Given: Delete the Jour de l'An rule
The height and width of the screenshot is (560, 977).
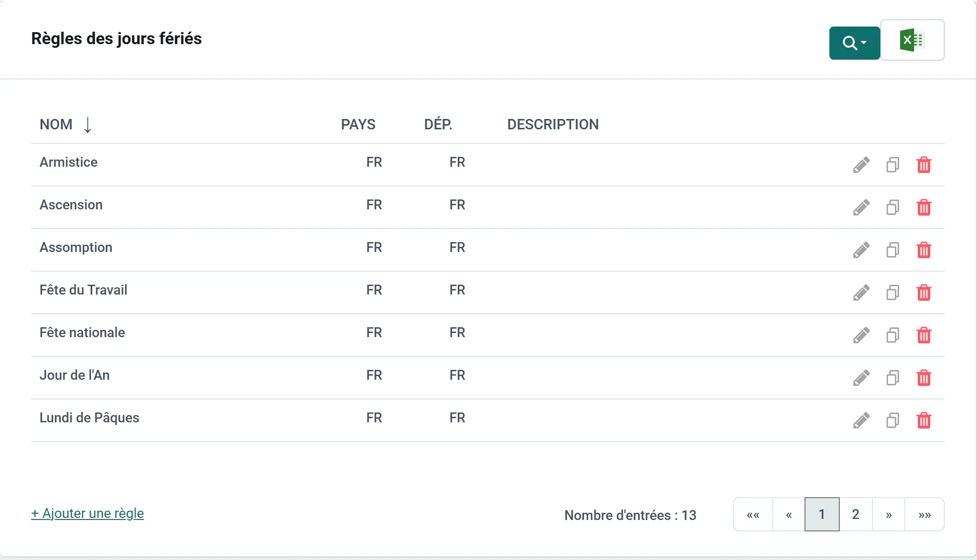Looking at the screenshot, I should point(923,378).
